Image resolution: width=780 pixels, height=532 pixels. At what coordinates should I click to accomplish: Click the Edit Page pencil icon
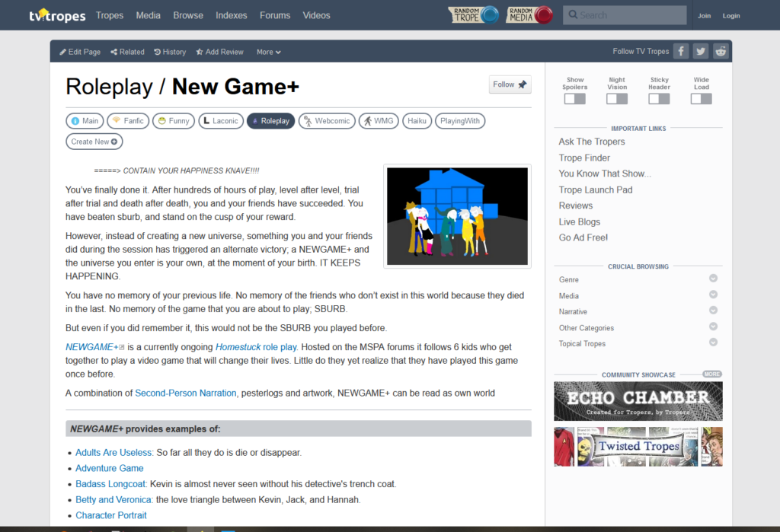point(62,52)
